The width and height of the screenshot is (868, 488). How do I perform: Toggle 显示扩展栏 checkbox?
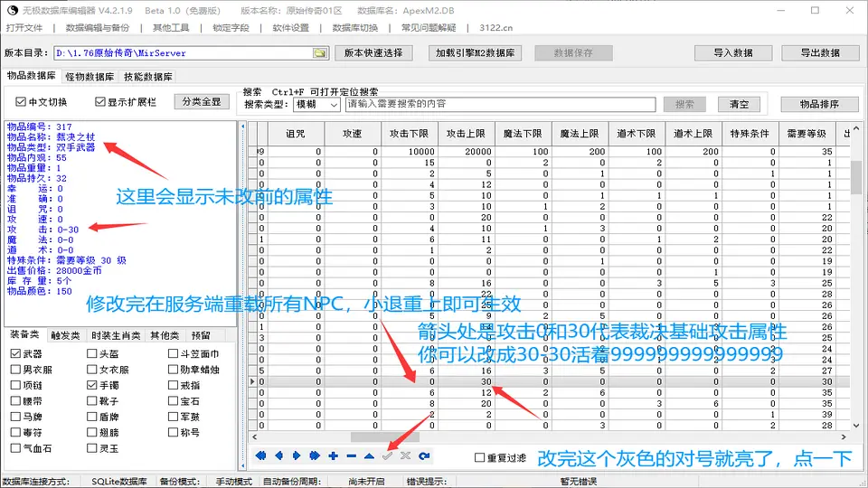pos(100,102)
